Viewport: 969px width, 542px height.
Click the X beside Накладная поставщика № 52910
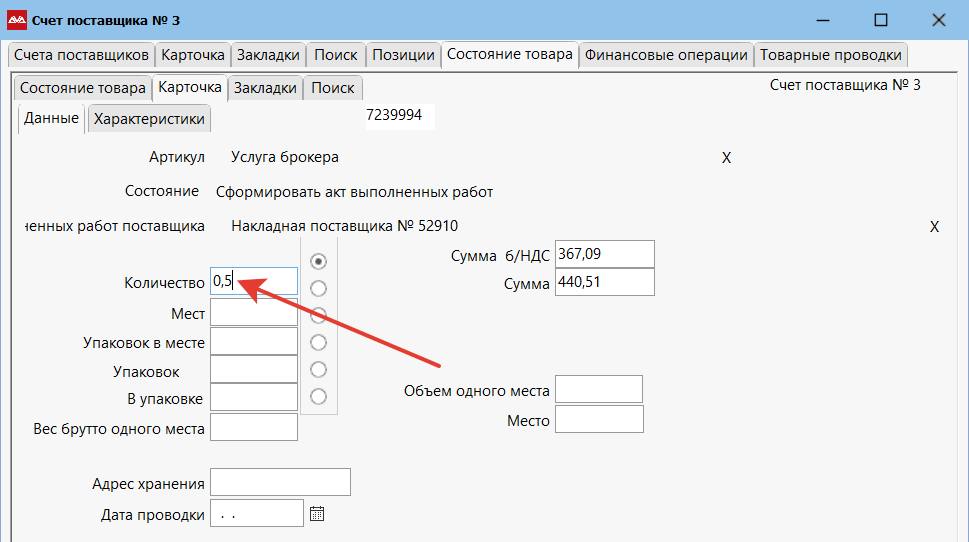(934, 227)
